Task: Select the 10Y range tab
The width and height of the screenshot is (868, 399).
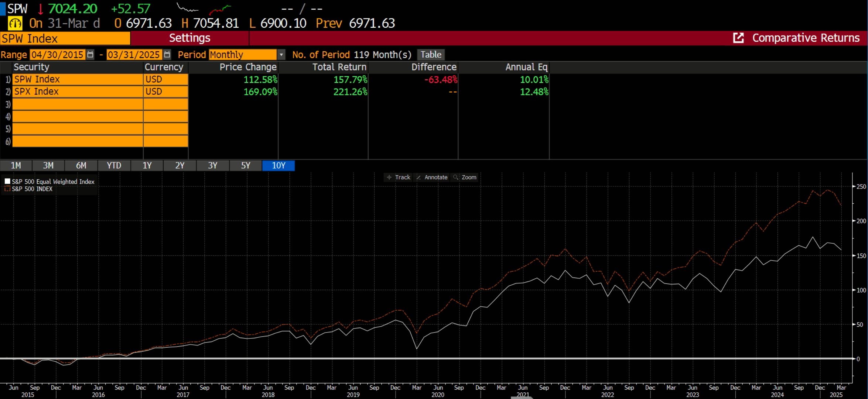Action: click(x=278, y=165)
